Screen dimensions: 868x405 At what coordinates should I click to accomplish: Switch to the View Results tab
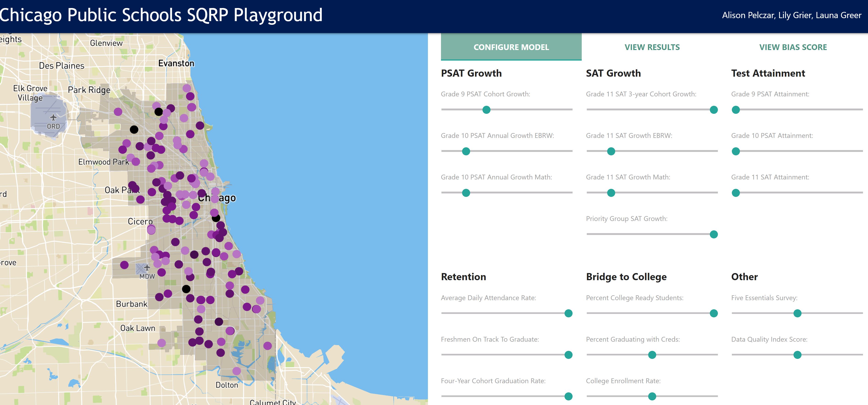click(652, 47)
